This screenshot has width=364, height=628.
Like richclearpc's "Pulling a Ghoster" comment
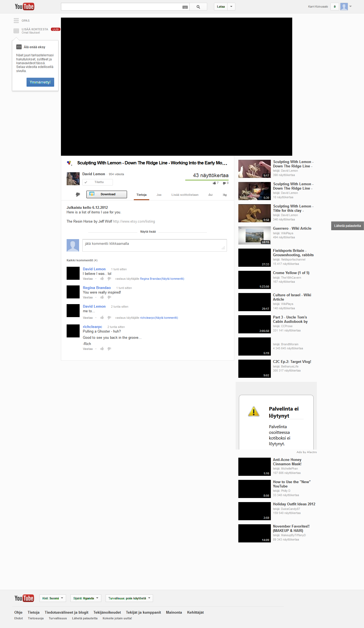102,349
